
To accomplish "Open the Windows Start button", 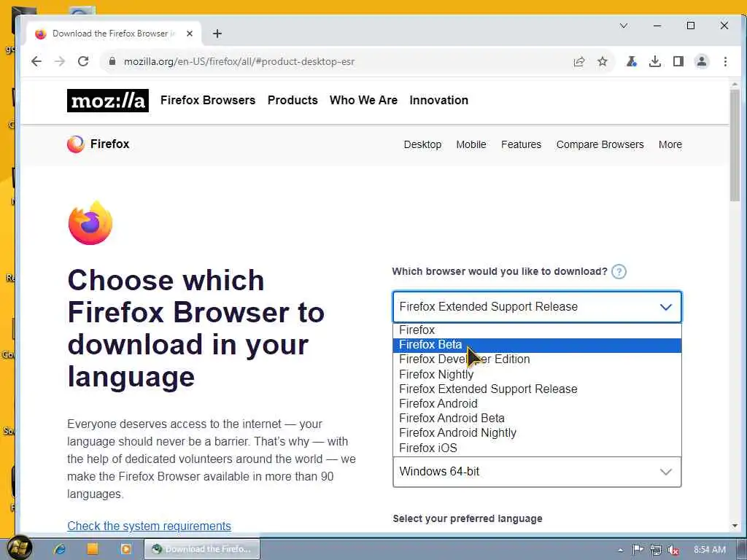I will tap(19, 548).
